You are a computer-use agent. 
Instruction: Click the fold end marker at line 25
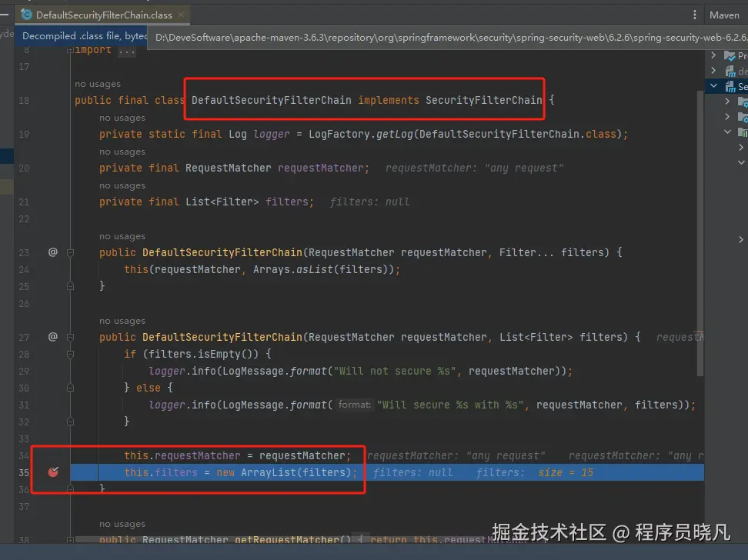click(70, 286)
